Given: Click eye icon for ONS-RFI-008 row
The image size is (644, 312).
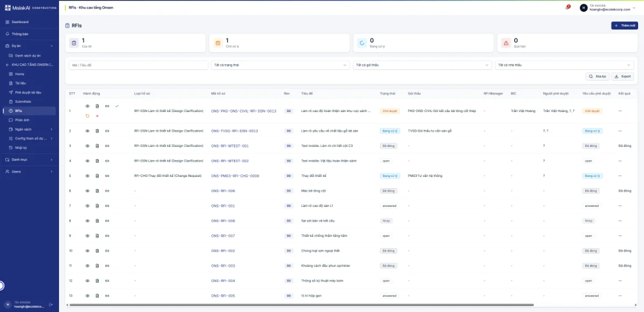Looking at the screenshot, I should click(x=87, y=221).
